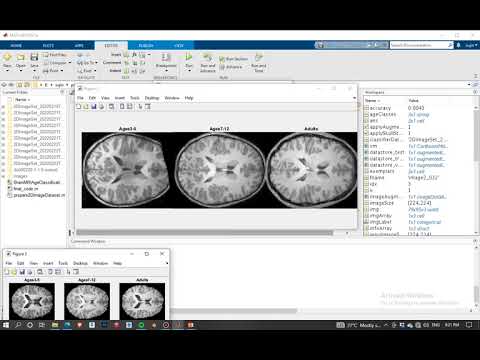Click the editor horizontal scrollbar below the Figure
This screenshot has height=360, width=480.
click(x=204, y=233)
